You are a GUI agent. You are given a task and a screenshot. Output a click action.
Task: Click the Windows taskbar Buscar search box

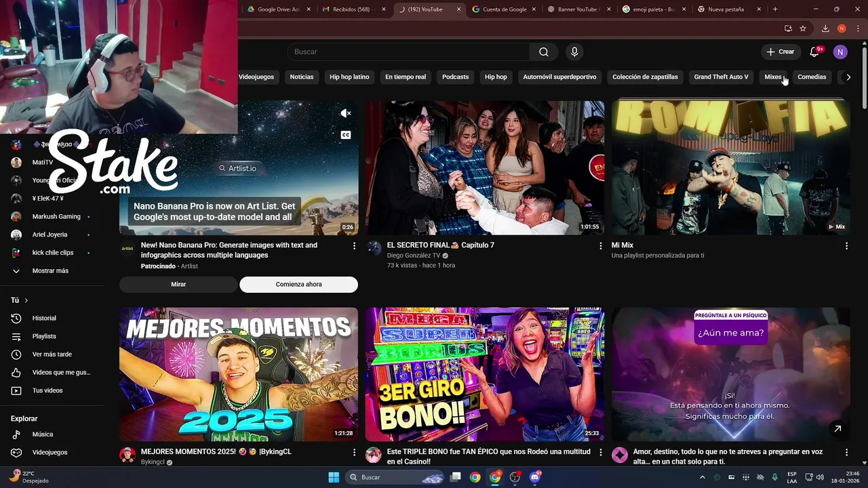tap(395, 477)
